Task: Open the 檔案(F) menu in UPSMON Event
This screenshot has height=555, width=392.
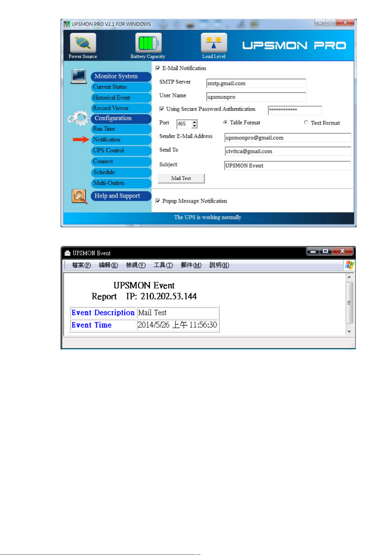Action: 81,265
